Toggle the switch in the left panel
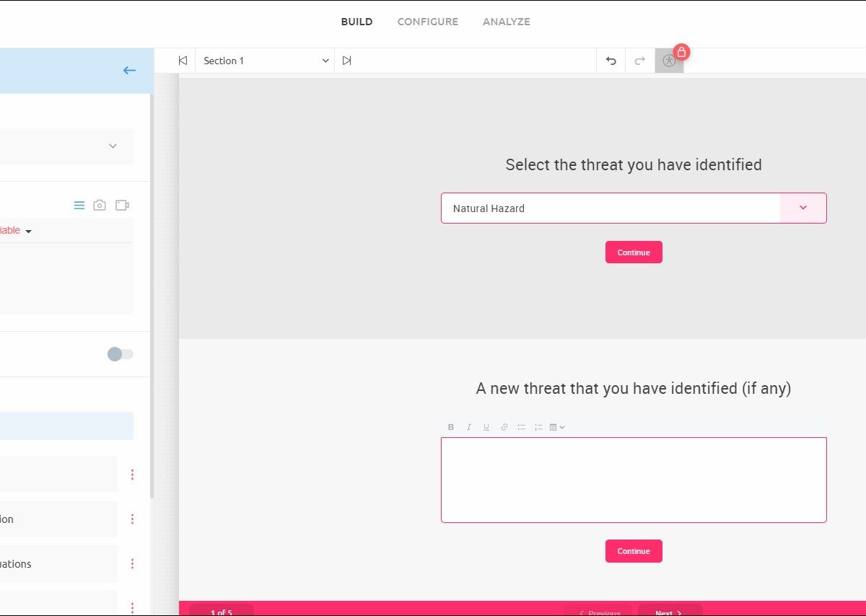 coord(121,354)
